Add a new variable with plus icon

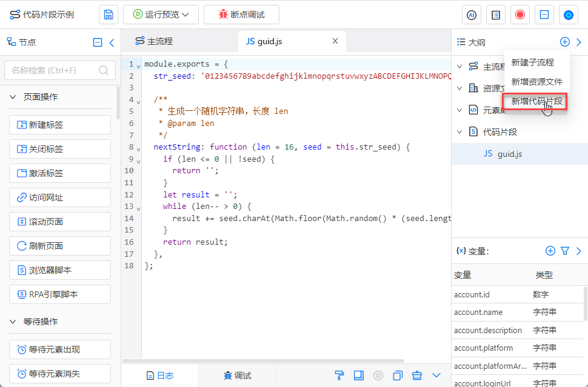point(550,251)
